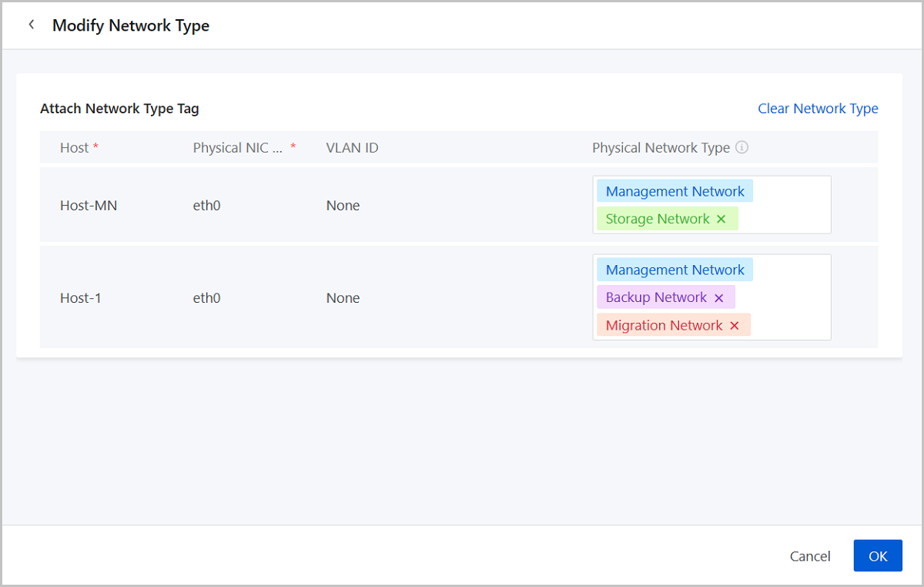Open Host-MN physical network type selector

coord(712,205)
